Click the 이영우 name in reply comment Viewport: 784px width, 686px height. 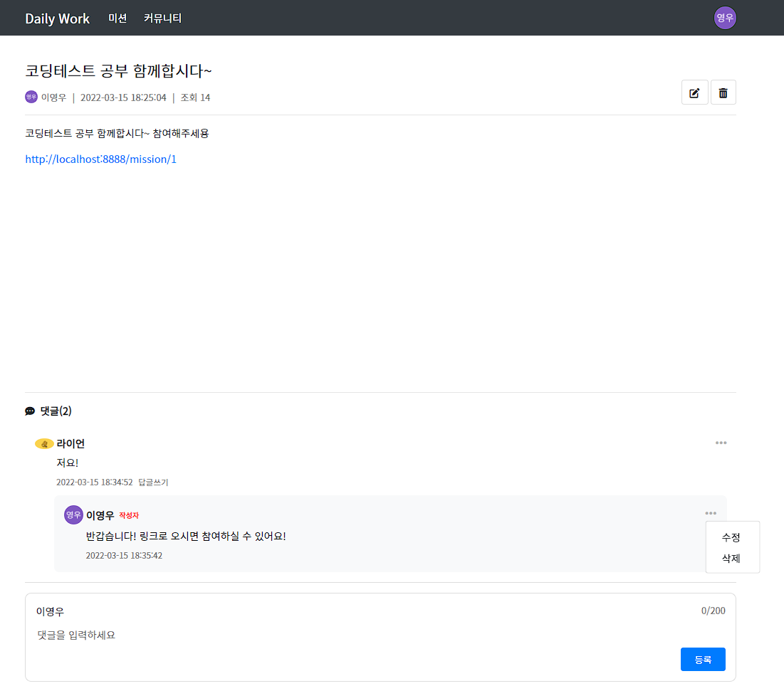(100, 515)
